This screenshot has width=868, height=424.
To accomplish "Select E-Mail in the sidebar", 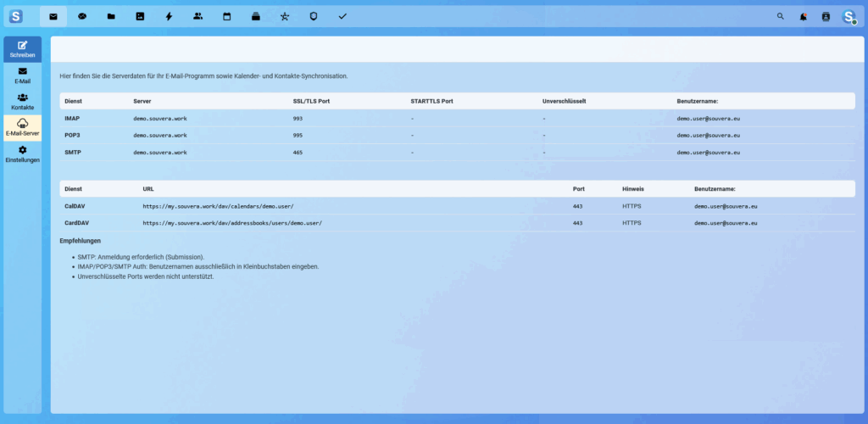I will coord(22,75).
